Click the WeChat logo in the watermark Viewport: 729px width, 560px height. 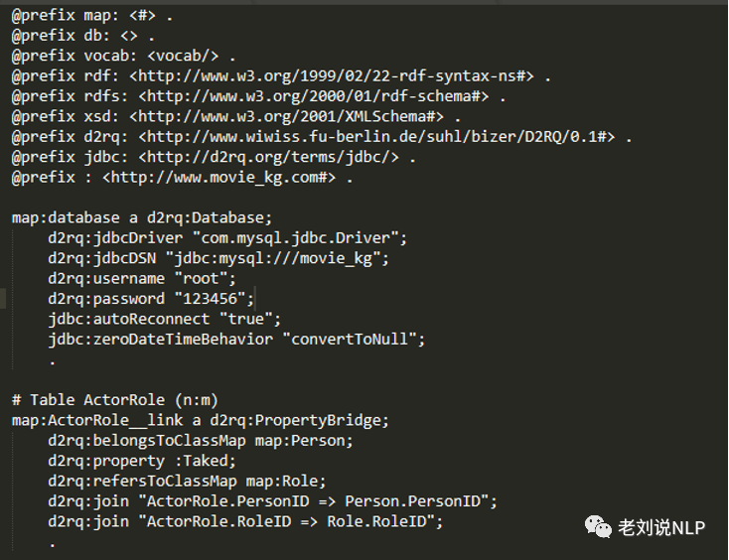[598, 527]
